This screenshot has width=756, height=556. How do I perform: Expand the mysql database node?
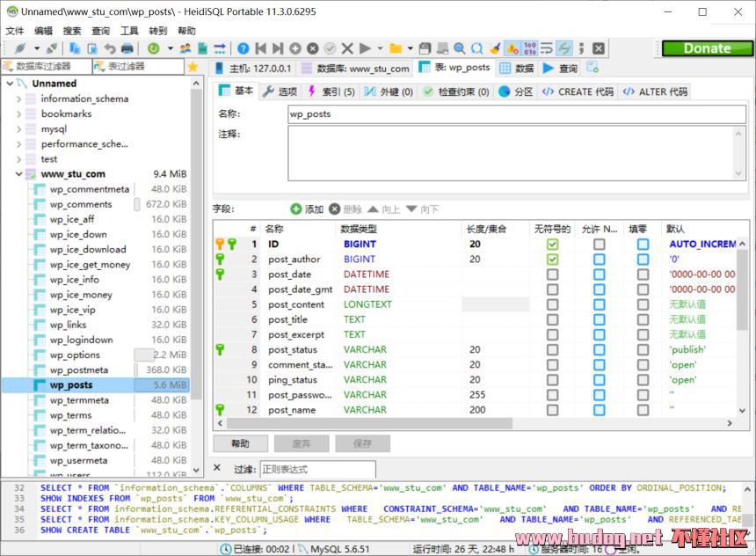click(x=18, y=128)
